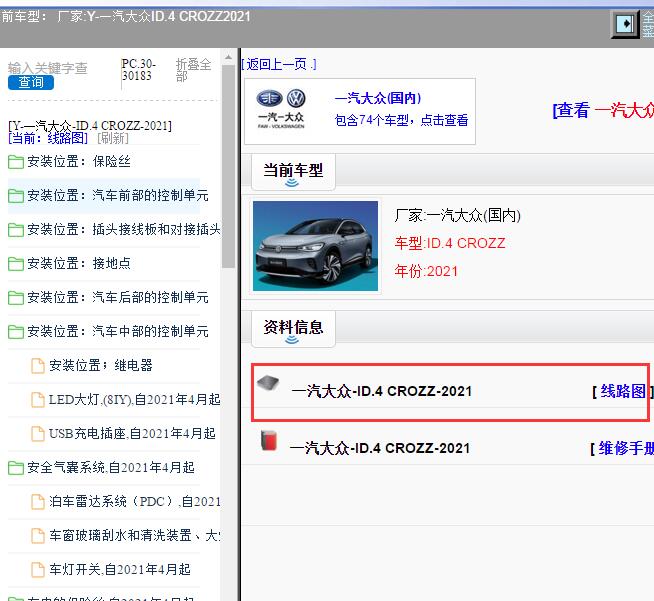Open 泊车雷达系统（PDC） document
Viewport: 654px width, 601px height.
tap(135, 501)
